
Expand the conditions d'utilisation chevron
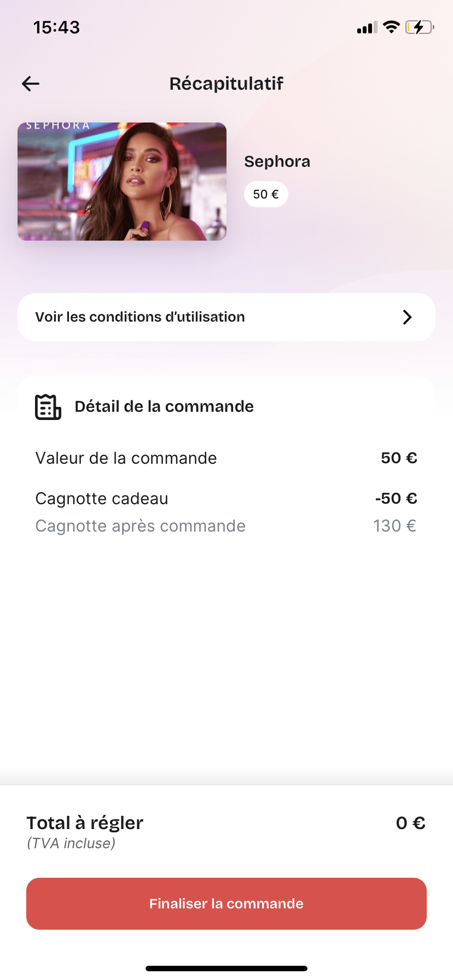(x=407, y=317)
